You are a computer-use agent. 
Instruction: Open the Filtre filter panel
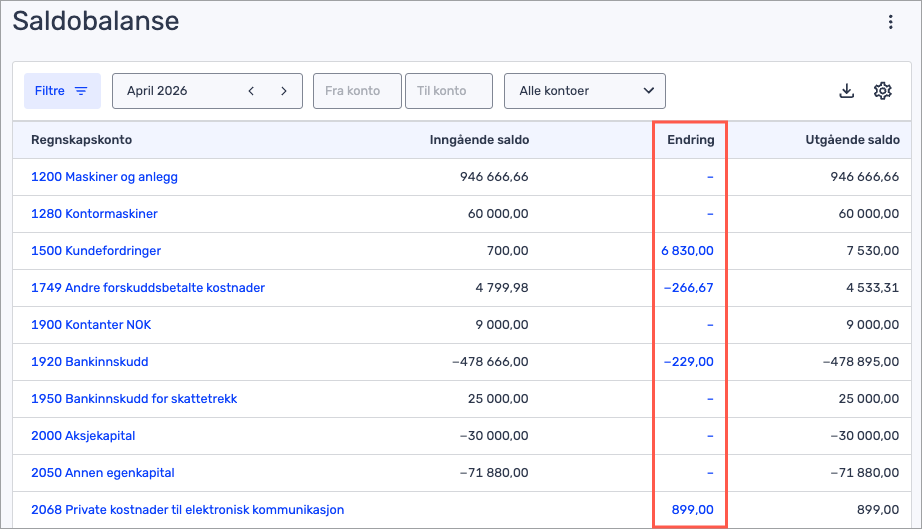[x=62, y=91]
